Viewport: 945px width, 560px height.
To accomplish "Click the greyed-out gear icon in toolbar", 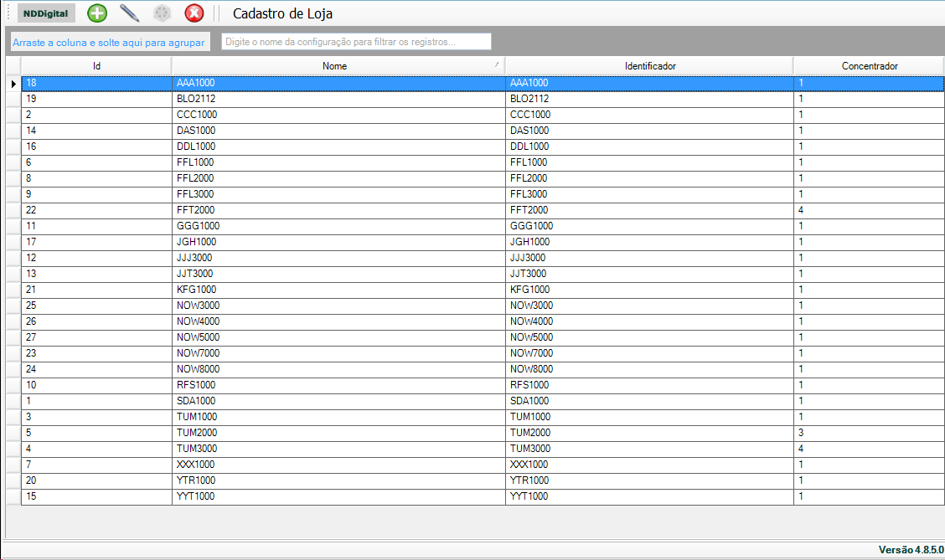I will pyautogui.click(x=162, y=13).
